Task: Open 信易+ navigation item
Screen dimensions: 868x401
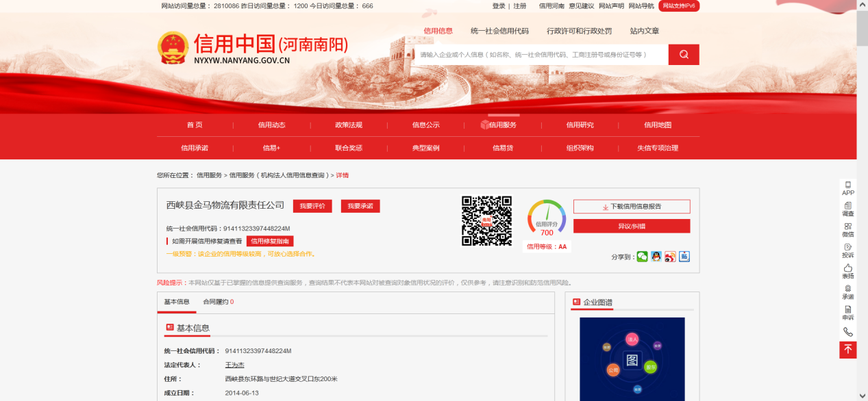Action: pos(271,148)
